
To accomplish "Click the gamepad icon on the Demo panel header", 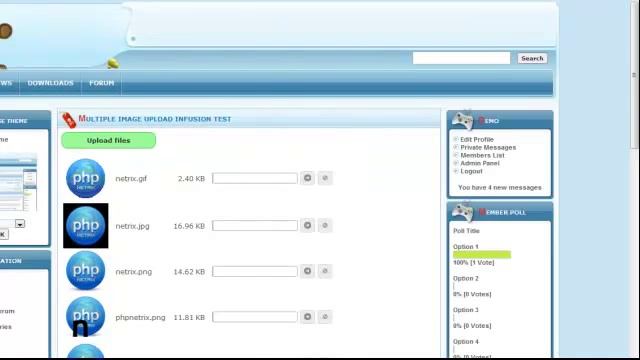I will (462, 120).
